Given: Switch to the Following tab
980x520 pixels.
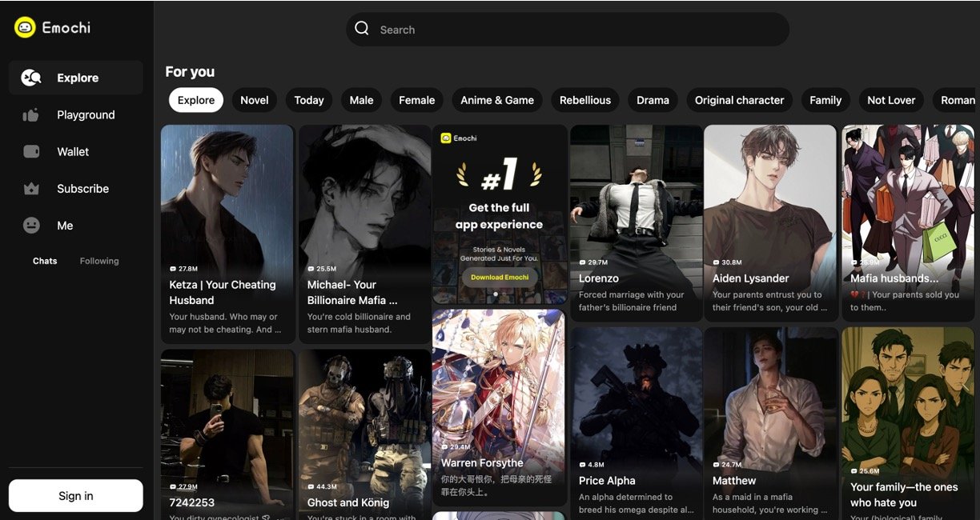Looking at the screenshot, I should [x=99, y=261].
